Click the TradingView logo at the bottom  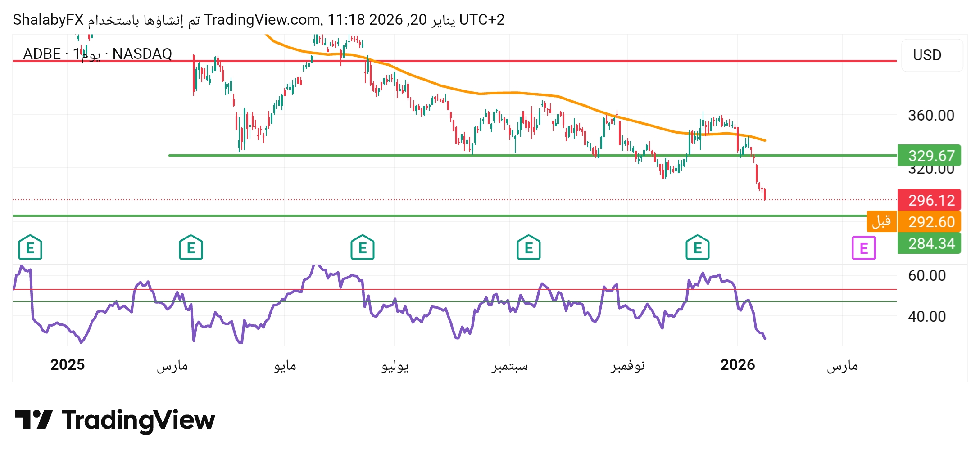click(x=114, y=421)
